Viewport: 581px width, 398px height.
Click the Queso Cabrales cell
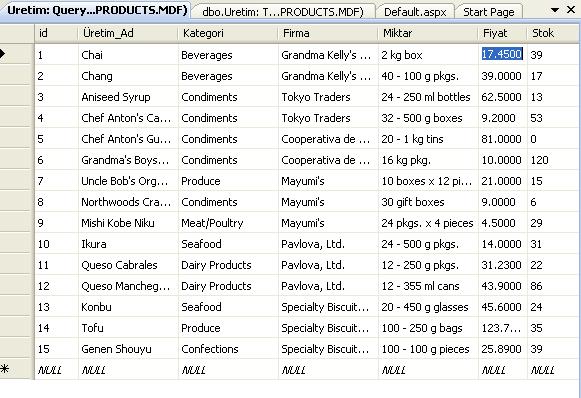pos(128,265)
